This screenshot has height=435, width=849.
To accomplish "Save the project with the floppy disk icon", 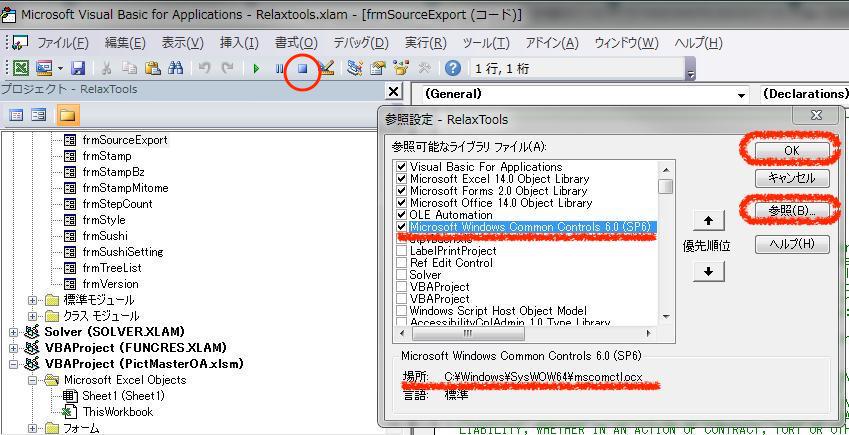I will (x=78, y=68).
